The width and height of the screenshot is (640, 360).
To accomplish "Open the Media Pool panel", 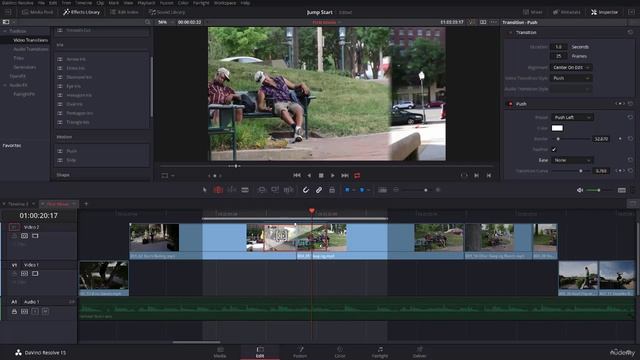I will 37,12.
